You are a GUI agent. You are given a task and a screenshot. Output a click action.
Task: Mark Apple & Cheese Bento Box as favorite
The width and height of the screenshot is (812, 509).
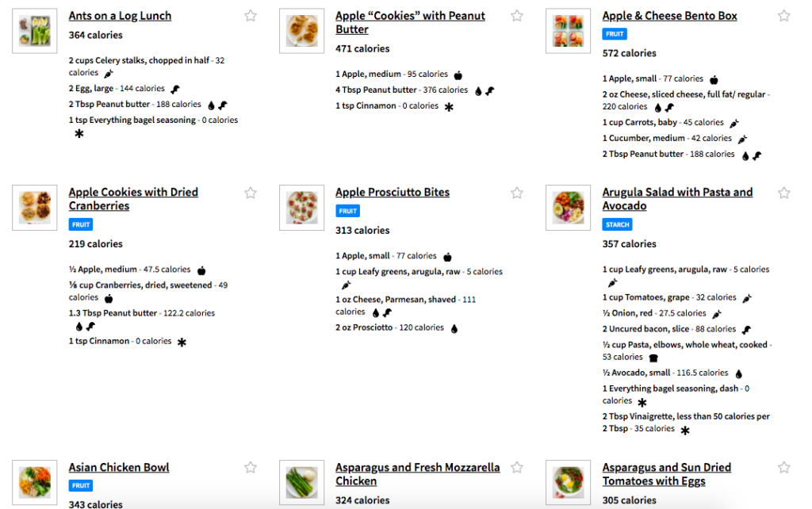(784, 16)
